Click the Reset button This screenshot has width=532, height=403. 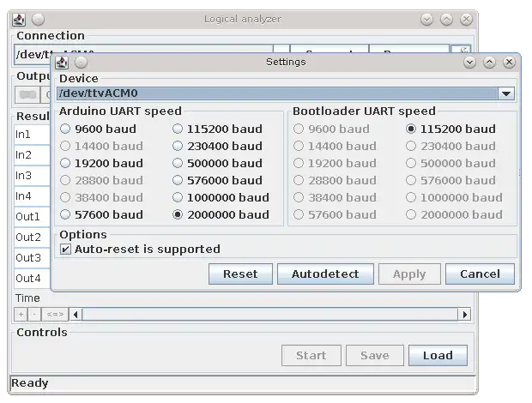(240, 274)
